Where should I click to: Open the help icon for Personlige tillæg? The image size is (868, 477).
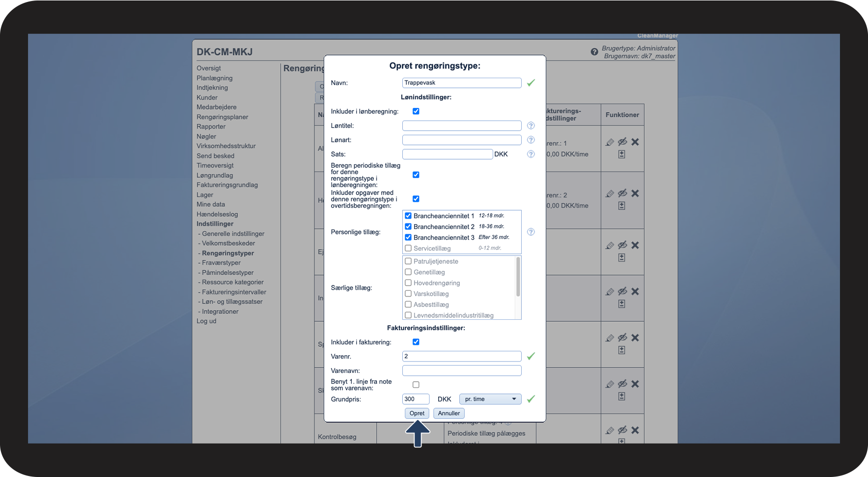[x=531, y=232]
